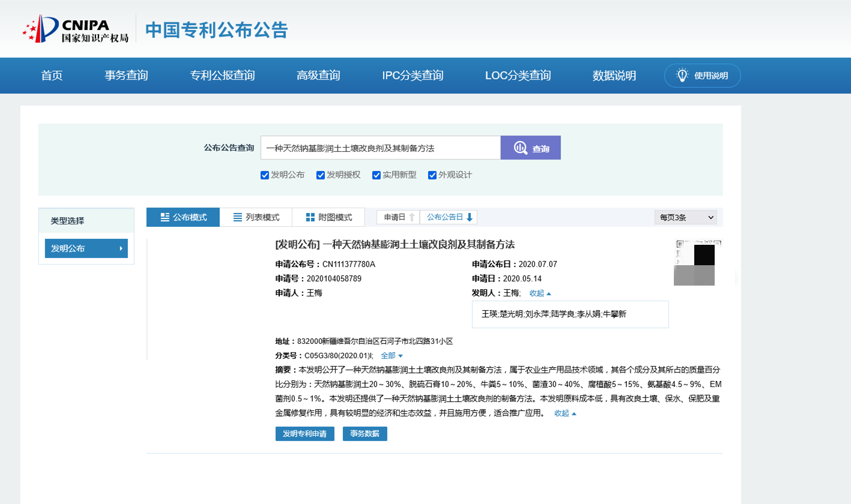Toggle the 外观设计 checkbox
Viewport: 851px width, 504px height.
(432, 175)
